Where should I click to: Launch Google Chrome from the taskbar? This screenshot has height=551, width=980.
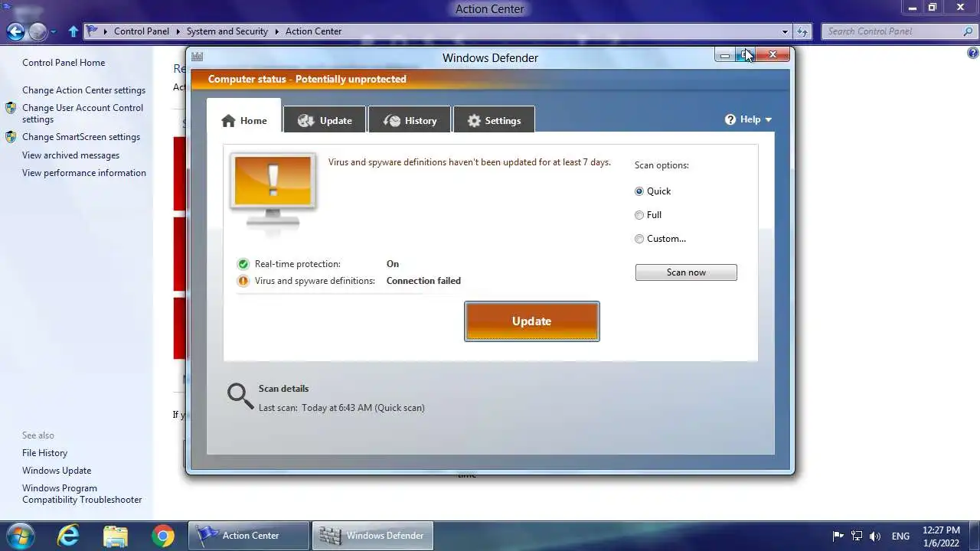click(162, 536)
